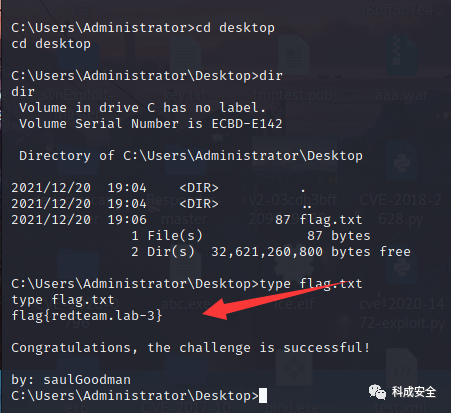This screenshot has height=413, width=451.
Task: Click the 'cd desktop' command on first prompt
Action: pyautogui.click(x=235, y=28)
